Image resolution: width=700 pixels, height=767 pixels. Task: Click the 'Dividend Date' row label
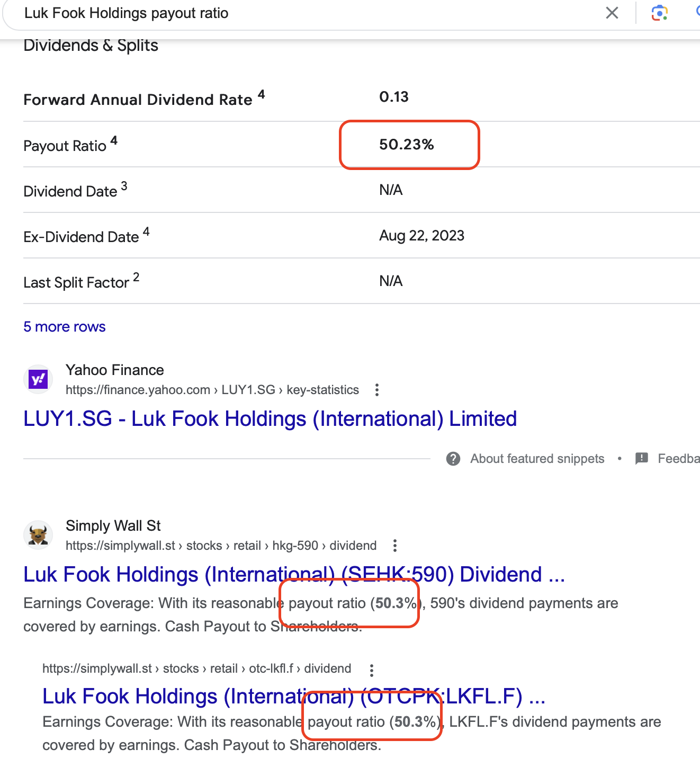coord(76,191)
